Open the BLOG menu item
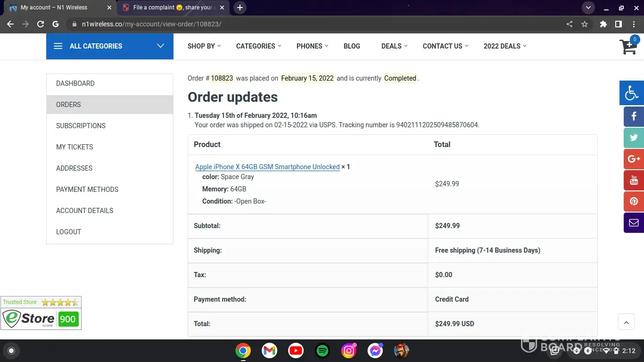The image size is (644, 362). coord(352,46)
